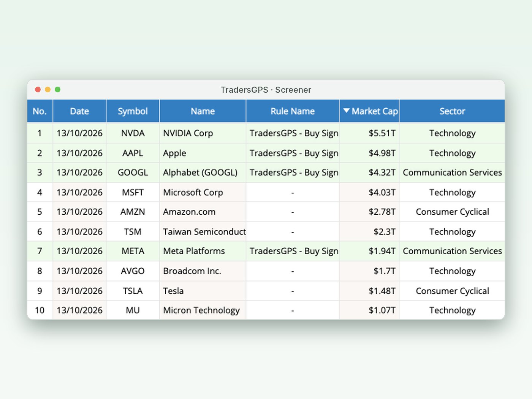Click the Alphabet (GOOGL) name cell
The width and height of the screenshot is (532, 399).
203,173
